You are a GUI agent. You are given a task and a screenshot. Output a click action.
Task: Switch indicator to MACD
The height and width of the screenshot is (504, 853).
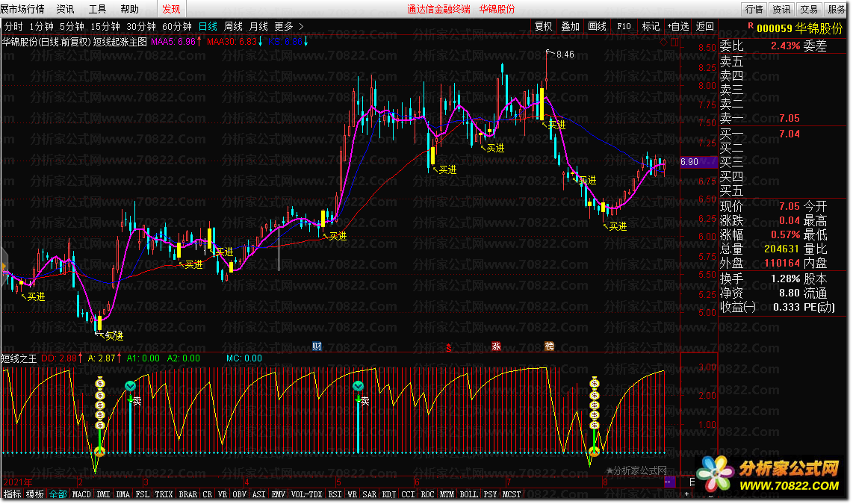pos(81,494)
